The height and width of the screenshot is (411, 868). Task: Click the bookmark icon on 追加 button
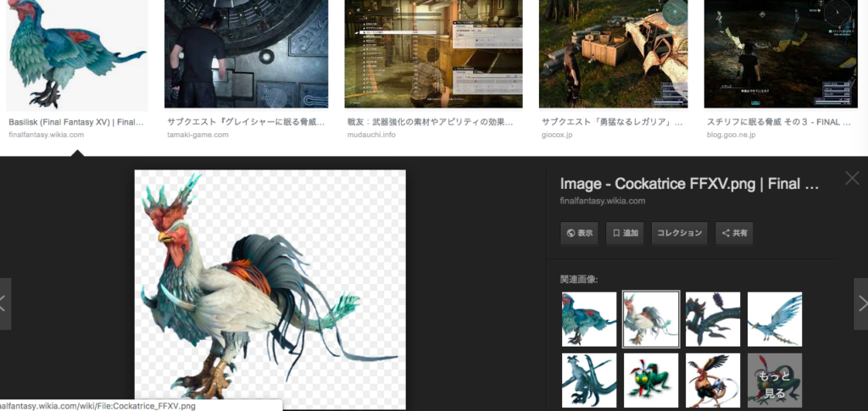pos(616,233)
